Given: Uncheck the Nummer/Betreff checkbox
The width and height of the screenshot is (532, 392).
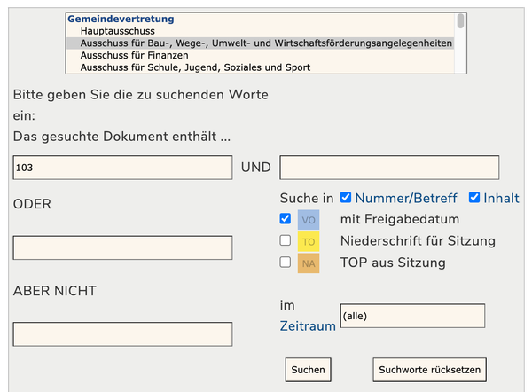Looking at the screenshot, I should point(347,198).
